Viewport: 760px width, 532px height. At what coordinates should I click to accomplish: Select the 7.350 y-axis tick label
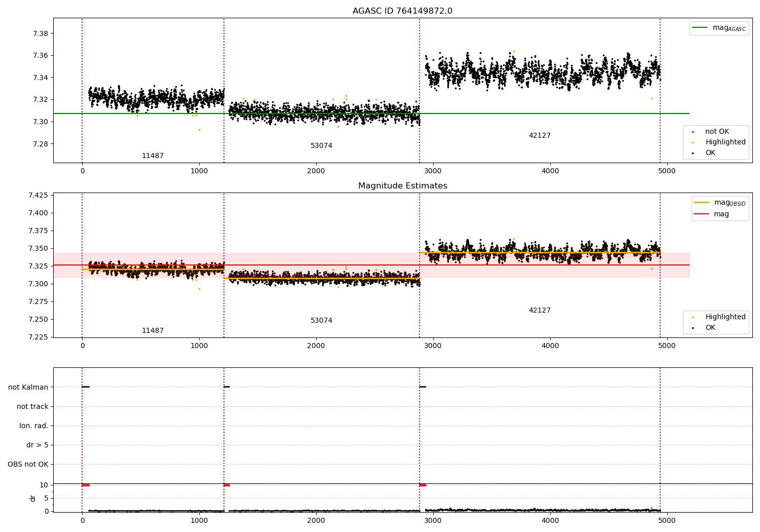[38, 249]
